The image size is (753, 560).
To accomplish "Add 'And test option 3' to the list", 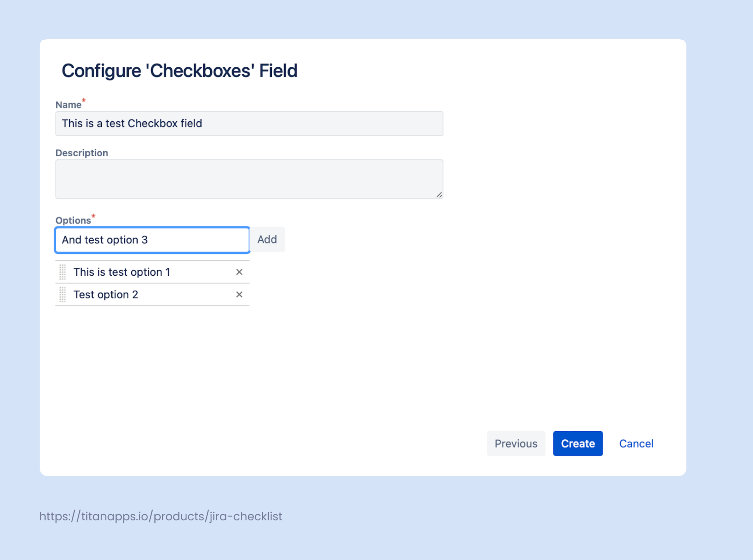I will point(267,239).
